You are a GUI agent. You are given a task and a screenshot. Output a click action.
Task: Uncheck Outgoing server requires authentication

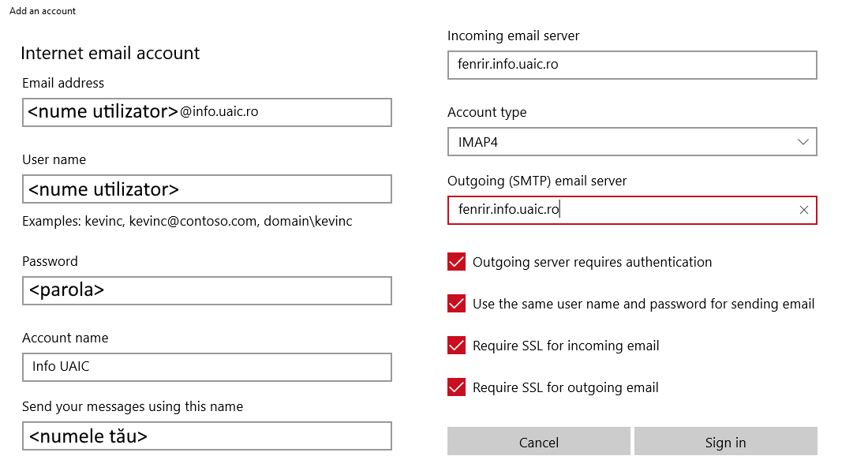(x=456, y=262)
